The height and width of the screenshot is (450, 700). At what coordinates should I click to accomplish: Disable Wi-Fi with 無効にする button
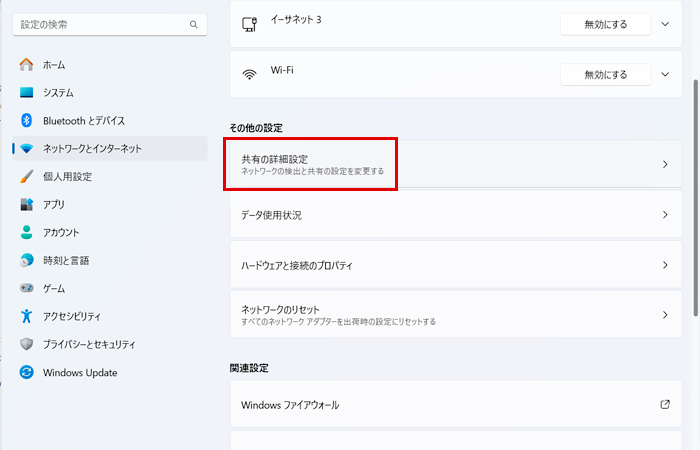point(605,75)
